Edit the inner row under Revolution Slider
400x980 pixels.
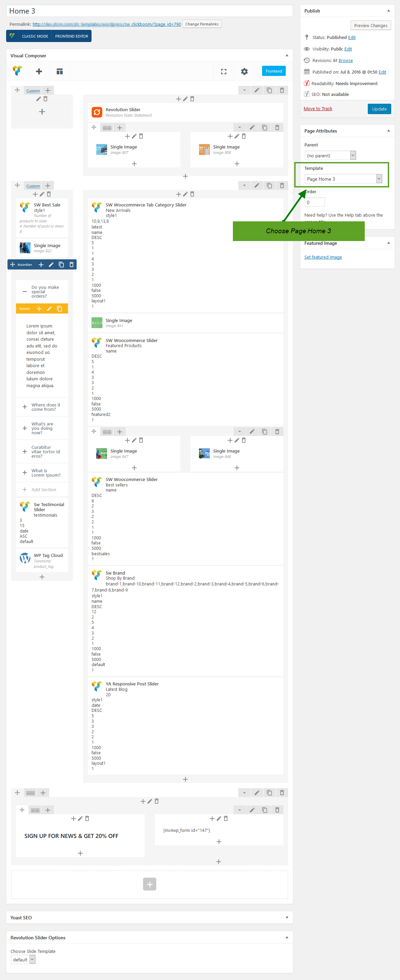click(252, 127)
